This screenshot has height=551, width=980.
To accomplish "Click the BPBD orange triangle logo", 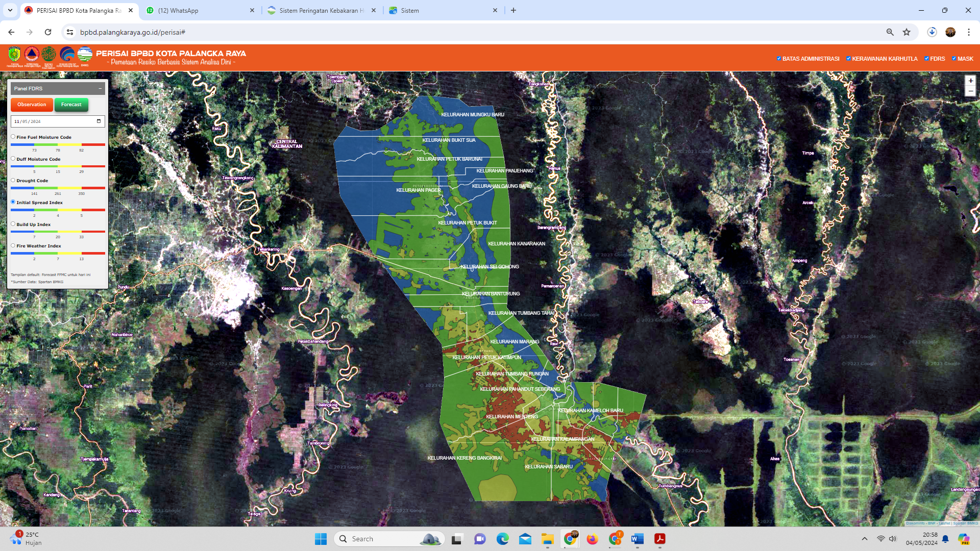I will (32, 55).
